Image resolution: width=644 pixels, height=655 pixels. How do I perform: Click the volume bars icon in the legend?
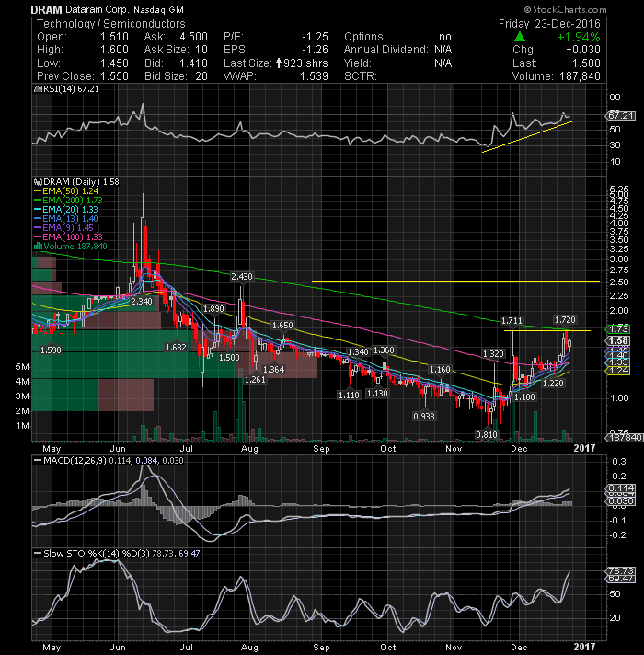[x=38, y=246]
